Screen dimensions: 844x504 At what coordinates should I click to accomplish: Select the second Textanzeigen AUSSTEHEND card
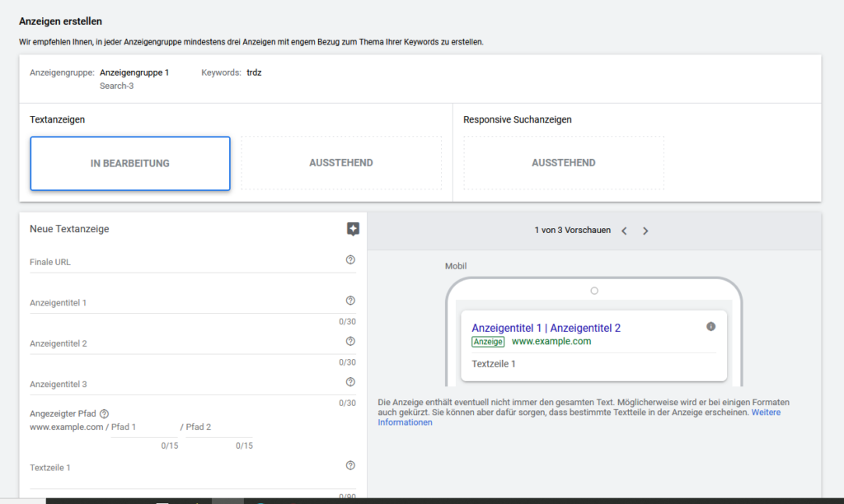(x=341, y=163)
